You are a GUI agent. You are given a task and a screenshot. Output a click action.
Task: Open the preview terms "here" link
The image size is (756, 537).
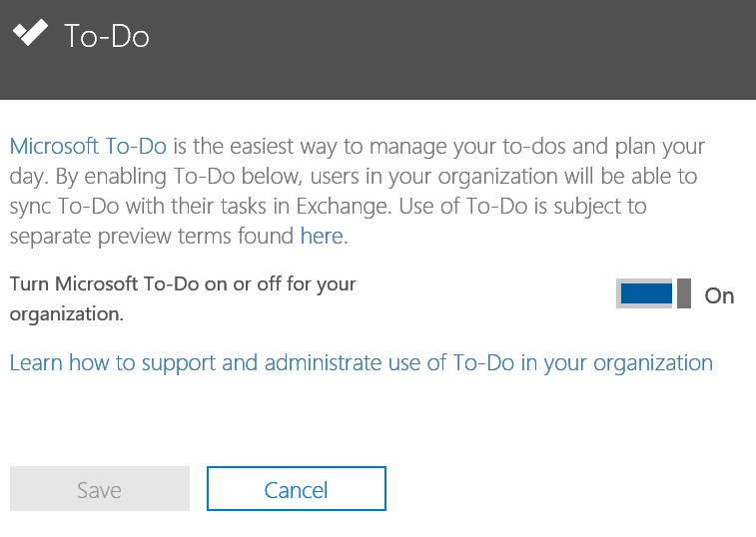click(x=322, y=237)
